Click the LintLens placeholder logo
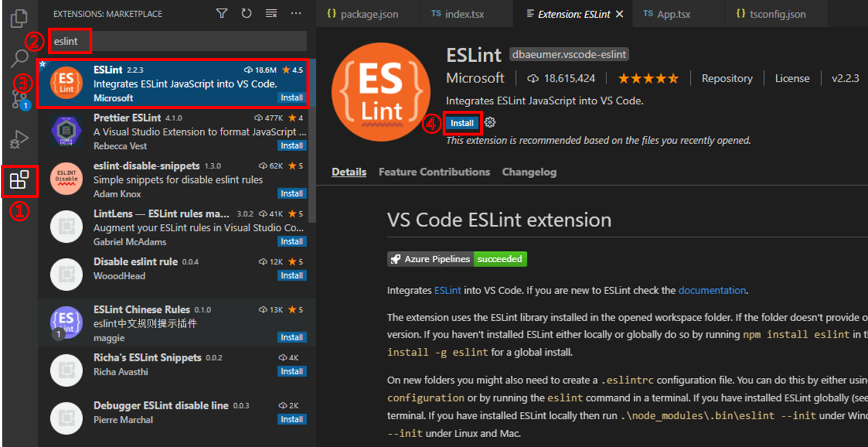This screenshot has height=447, width=868. 66,227
